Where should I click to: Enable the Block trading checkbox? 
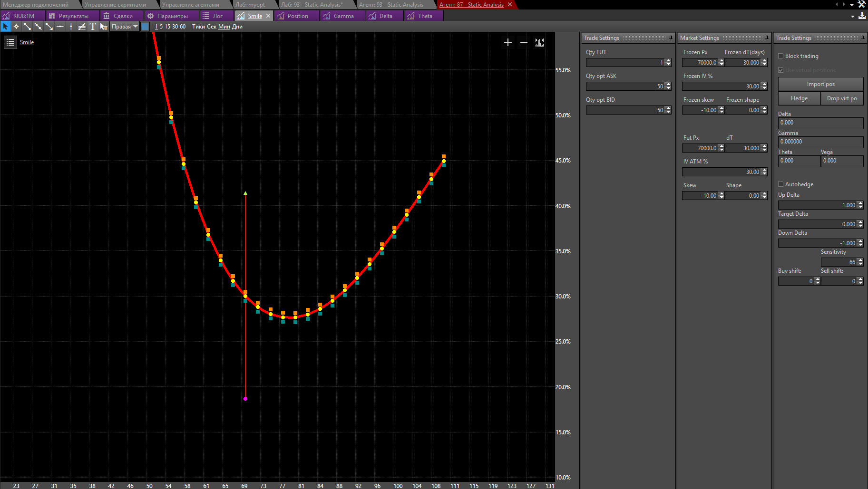click(780, 56)
